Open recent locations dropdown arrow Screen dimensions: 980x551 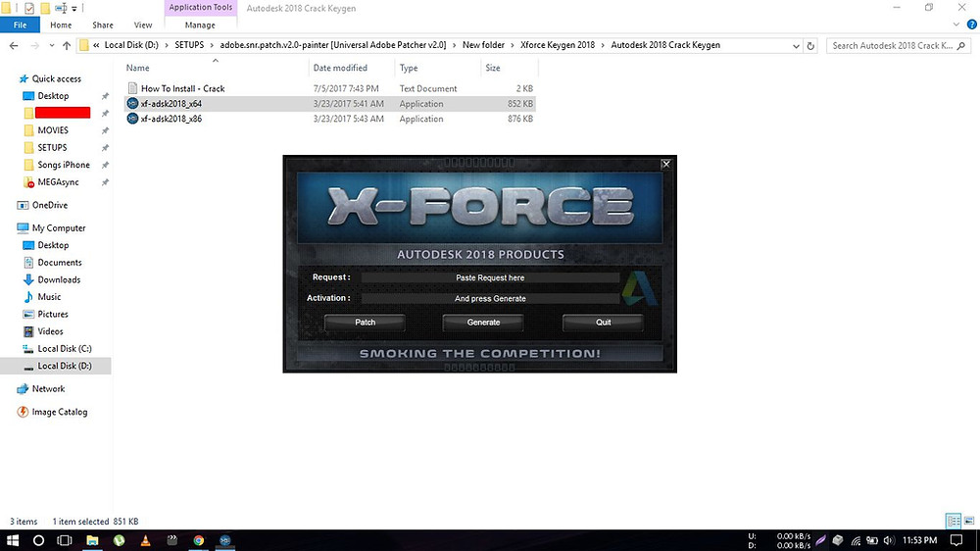(x=51, y=46)
